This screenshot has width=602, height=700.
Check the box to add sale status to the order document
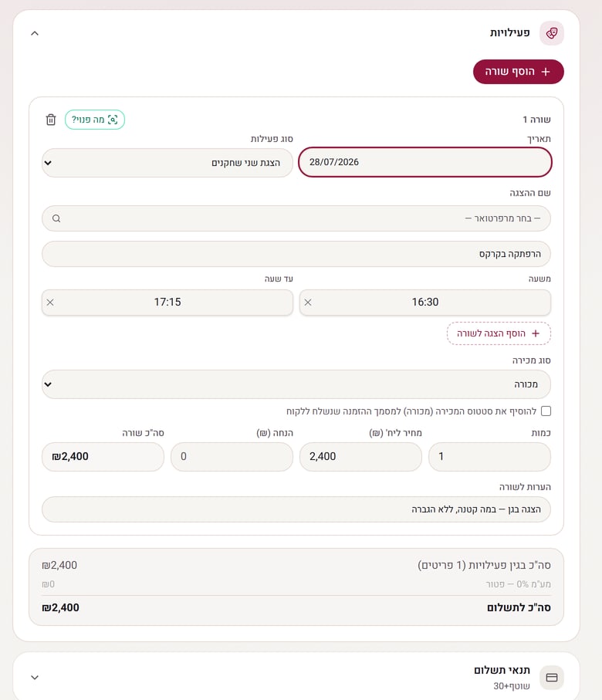coord(546,411)
